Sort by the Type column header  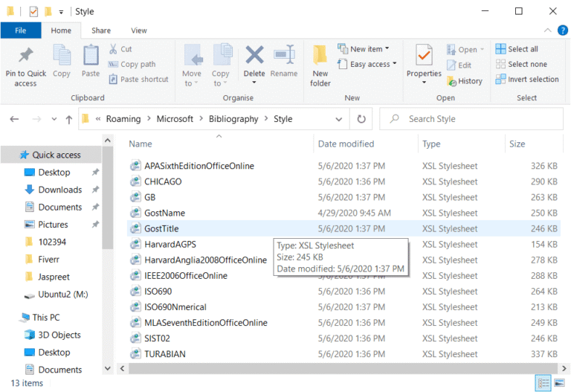431,144
